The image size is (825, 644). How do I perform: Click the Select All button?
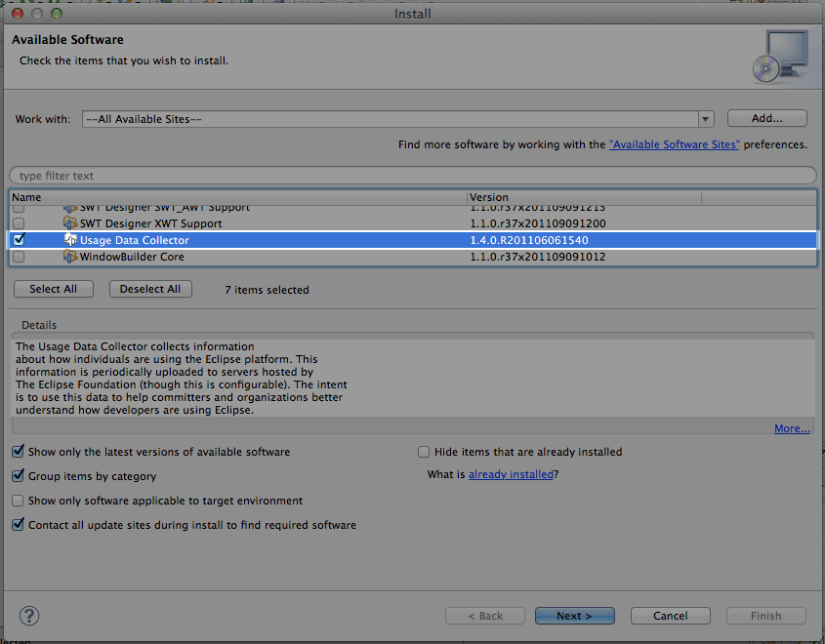(53, 289)
